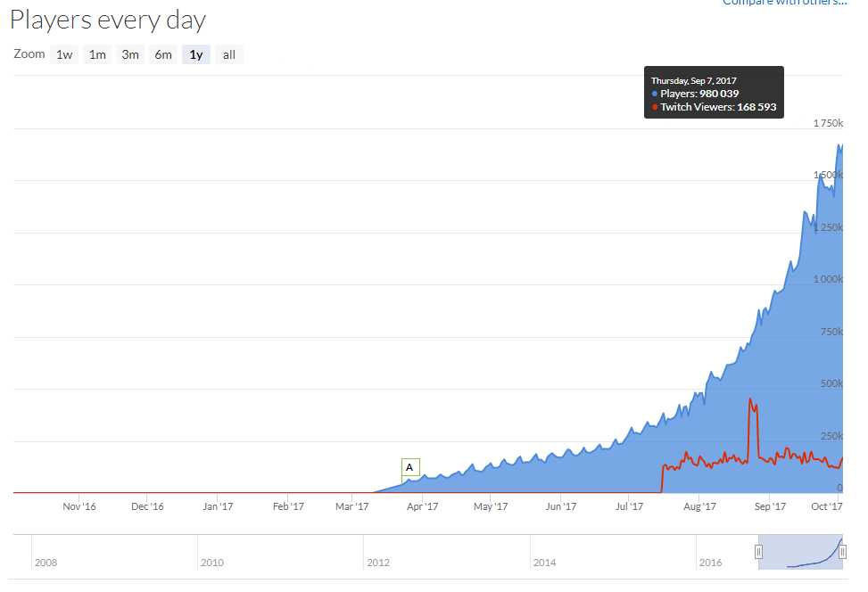This screenshot has width=868, height=592.
Task: Click the Sep 7, 2017 tooltip box
Action: (714, 93)
